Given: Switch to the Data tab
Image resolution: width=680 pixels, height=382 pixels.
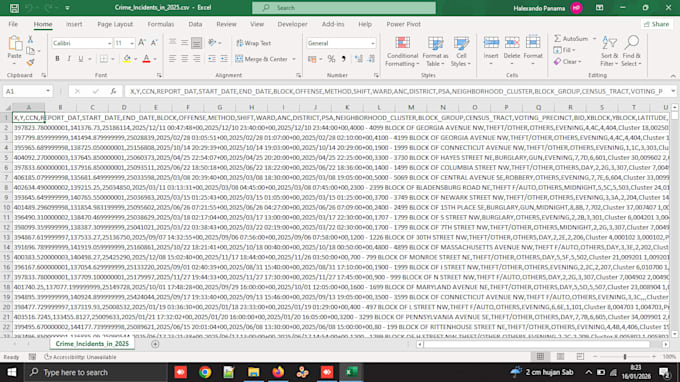Looking at the screenshot, I should click(x=195, y=24).
